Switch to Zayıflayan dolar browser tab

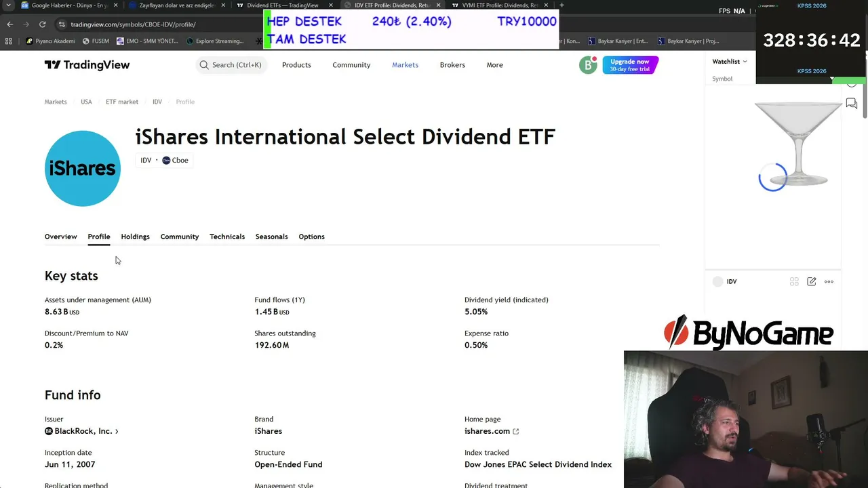pyautogui.click(x=176, y=5)
